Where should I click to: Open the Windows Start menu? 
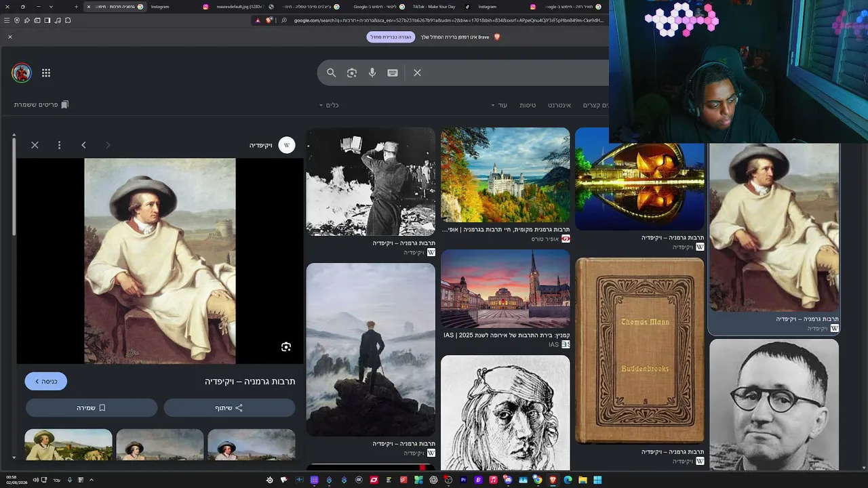[x=597, y=480]
